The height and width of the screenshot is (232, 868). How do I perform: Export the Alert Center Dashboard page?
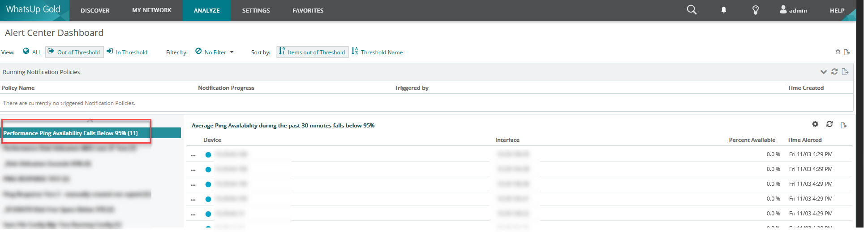[847, 52]
